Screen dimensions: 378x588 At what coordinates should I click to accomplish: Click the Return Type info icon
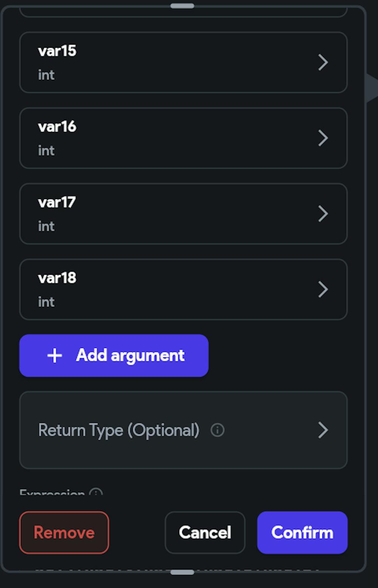[217, 430]
